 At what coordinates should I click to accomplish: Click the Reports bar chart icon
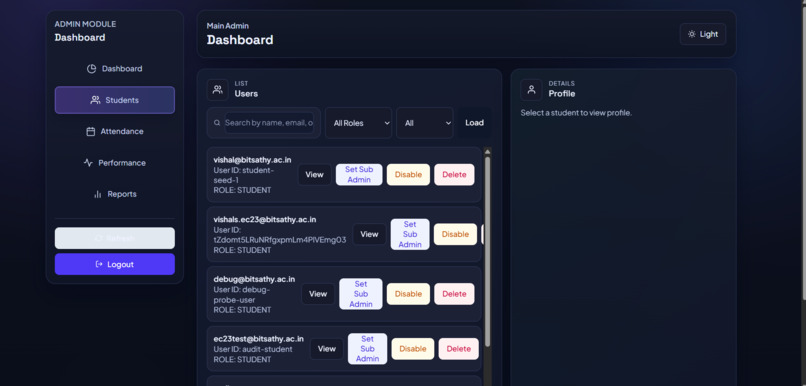point(98,194)
